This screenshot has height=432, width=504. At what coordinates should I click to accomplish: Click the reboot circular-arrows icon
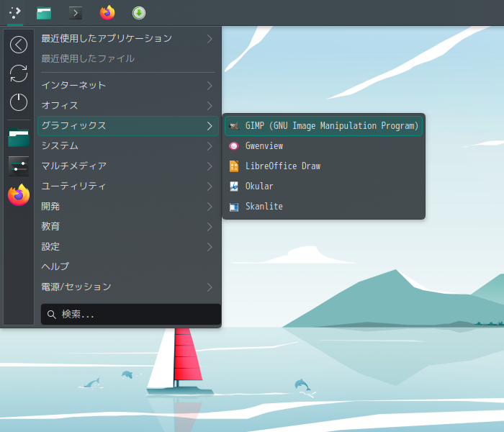pos(19,73)
